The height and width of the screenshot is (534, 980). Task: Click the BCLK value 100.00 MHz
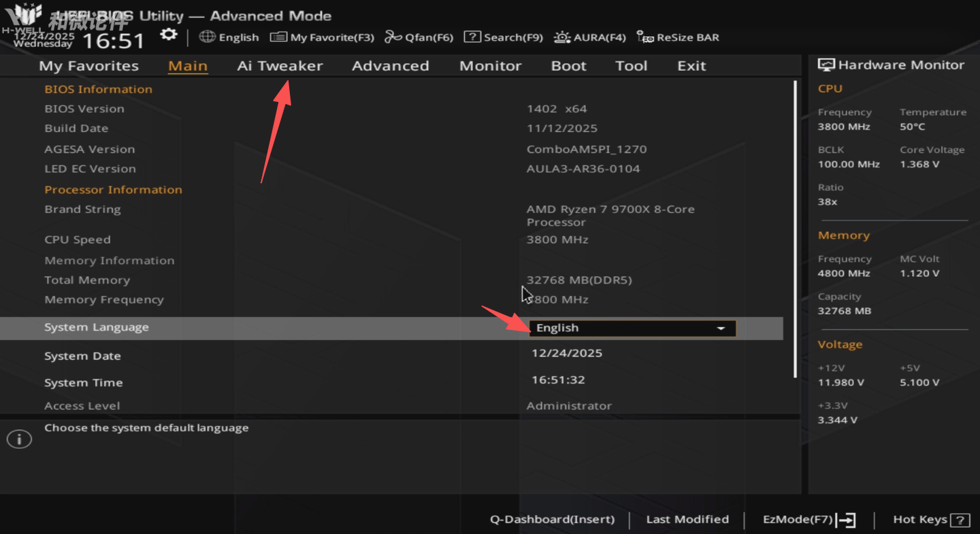click(849, 165)
